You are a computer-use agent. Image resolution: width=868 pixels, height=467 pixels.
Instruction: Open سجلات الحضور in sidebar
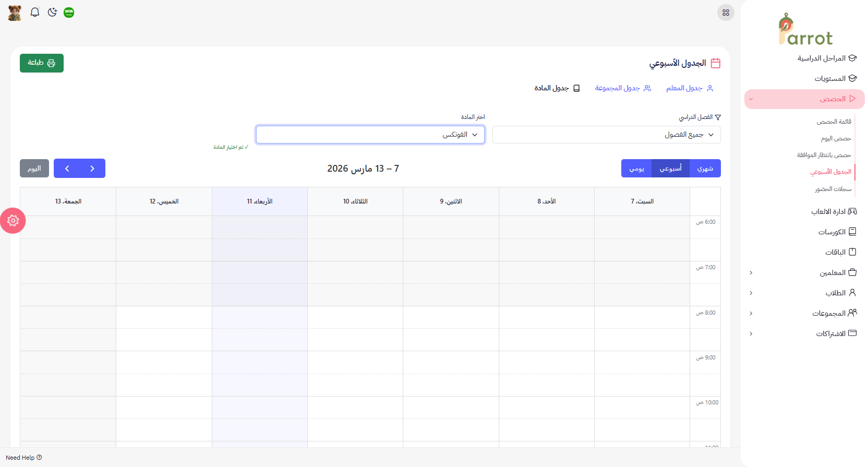tap(833, 189)
